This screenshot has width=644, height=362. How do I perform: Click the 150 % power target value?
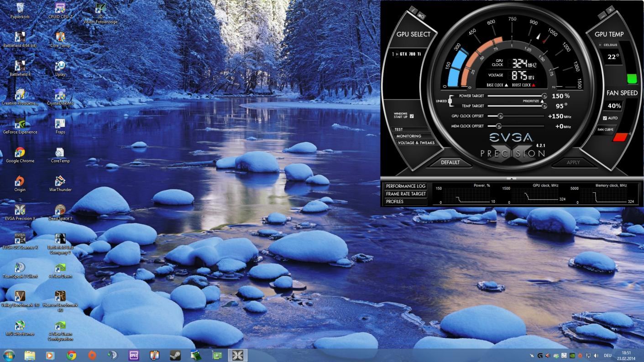pos(561,96)
